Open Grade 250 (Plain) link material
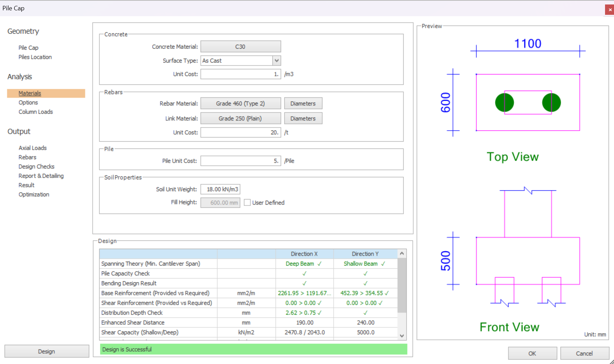Image resolution: width=614 pixels, height=364 pixels. pyautogui.click(x=240, y=118)
